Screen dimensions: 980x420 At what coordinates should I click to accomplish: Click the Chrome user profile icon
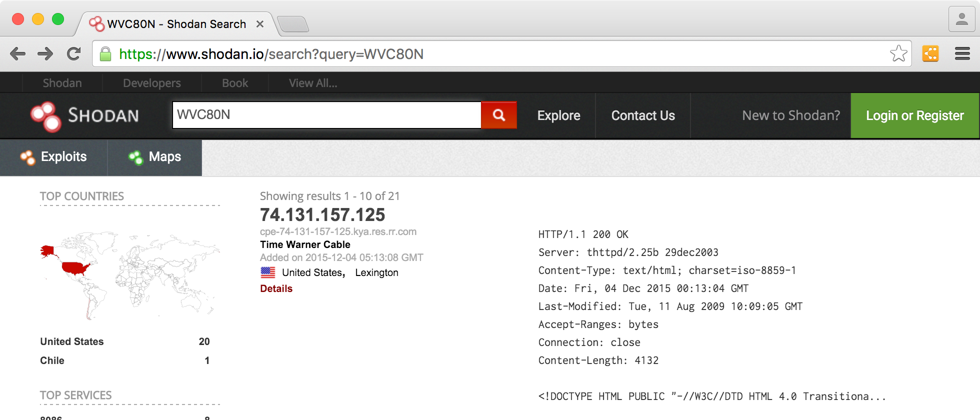tap(961, 19)
